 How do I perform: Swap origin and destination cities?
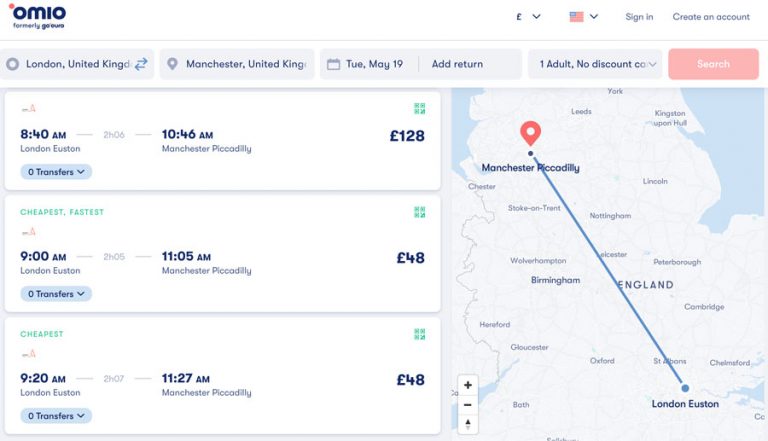coord(141,64)
